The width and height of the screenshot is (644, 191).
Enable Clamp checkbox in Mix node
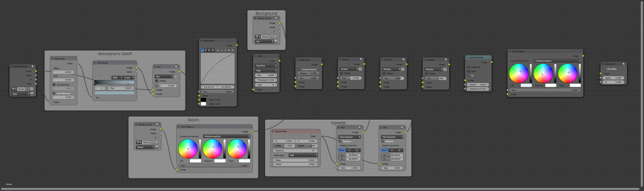[x=157, y=81]
